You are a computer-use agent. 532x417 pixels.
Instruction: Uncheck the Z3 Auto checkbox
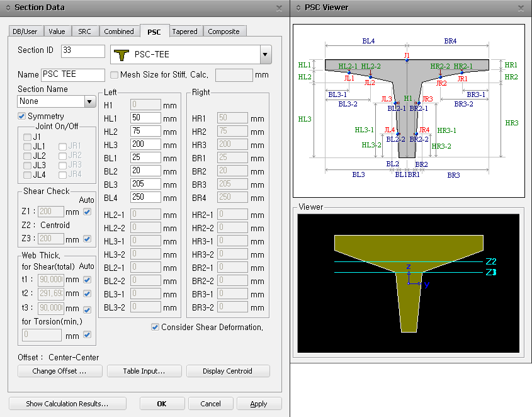coord(87,239)
